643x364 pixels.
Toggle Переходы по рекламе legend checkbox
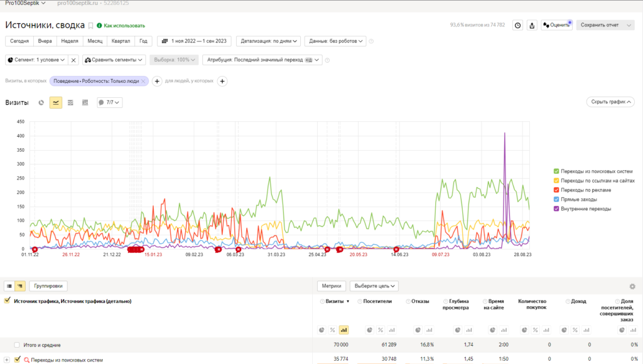tap(556, 190)
